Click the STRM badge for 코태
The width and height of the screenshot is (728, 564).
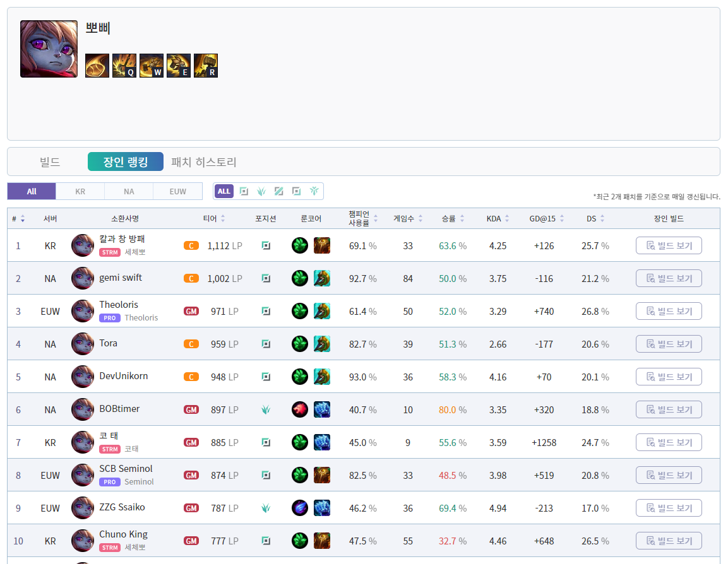[110, 449]
